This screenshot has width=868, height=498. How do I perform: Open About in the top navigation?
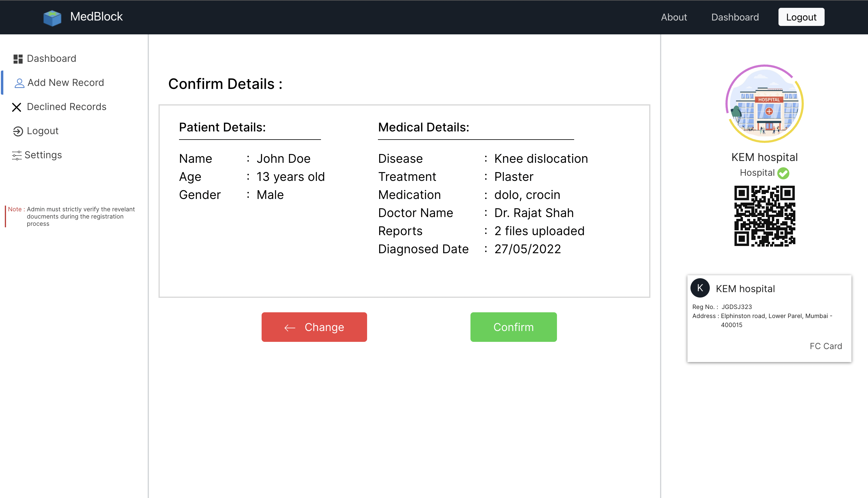pyautogui.click(x=674, y=17)
